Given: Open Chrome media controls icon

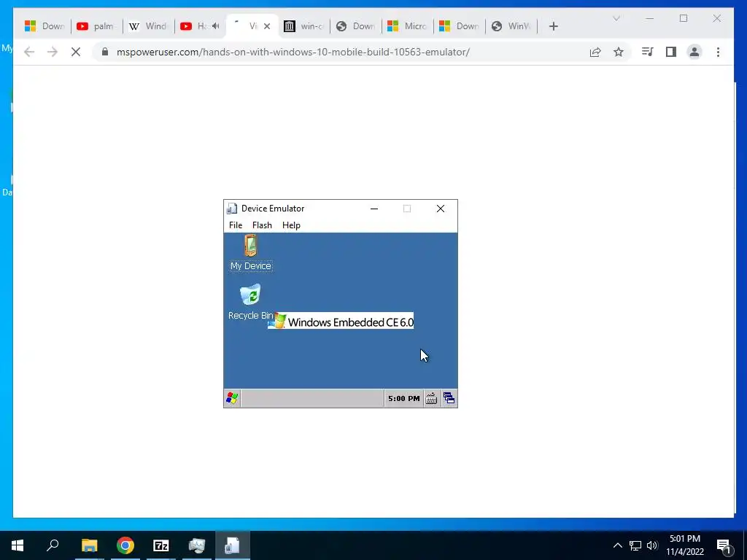Looking at the screenshot, I should 648,52.
